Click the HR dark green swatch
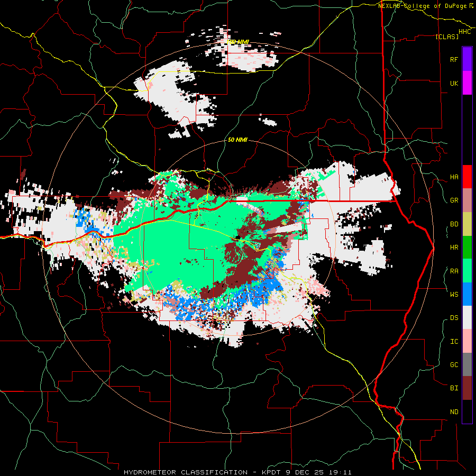This screenshot has width=476, height=476. 467,248
